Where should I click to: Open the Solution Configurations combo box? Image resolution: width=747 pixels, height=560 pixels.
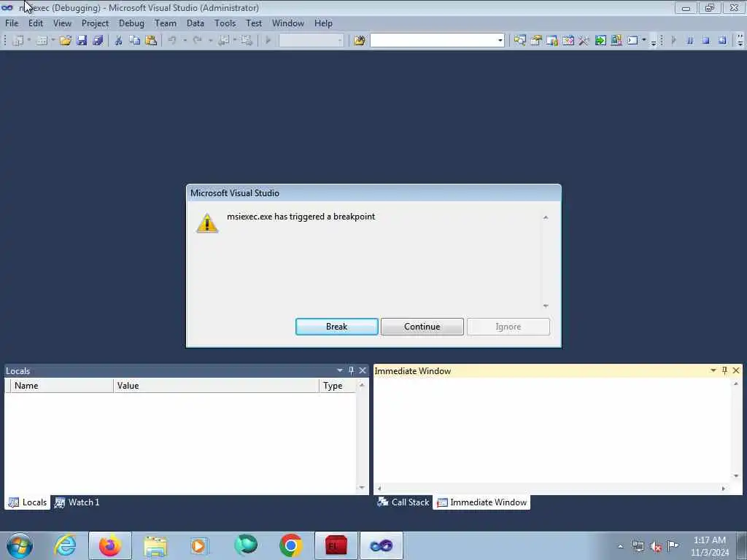tap(311, 41)
